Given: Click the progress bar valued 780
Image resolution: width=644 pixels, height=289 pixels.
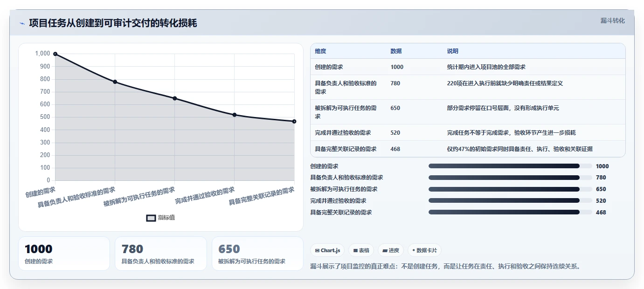Looking at the screenshot, I should [x=510, y=178].
